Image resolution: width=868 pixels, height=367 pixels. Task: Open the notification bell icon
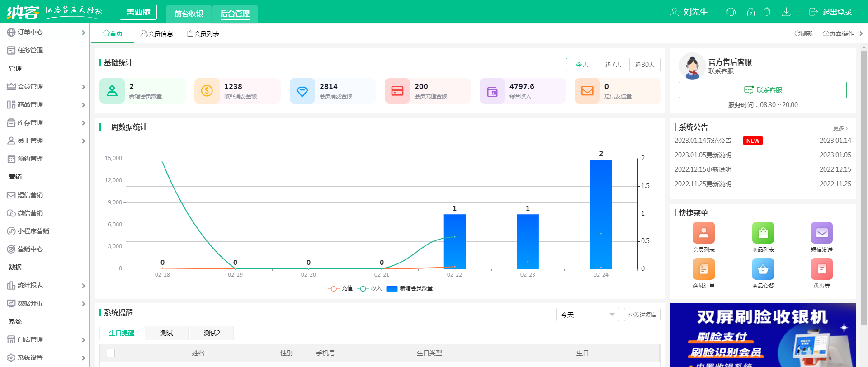pyautogui.click(x=767, y=12)
